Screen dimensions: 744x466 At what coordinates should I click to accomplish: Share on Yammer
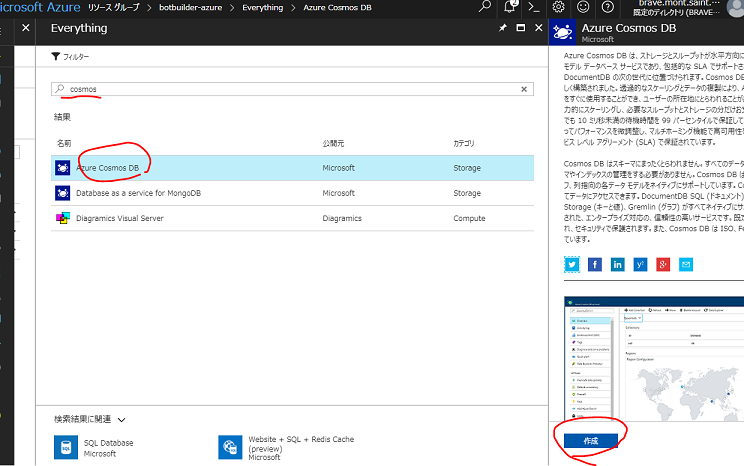640,265
